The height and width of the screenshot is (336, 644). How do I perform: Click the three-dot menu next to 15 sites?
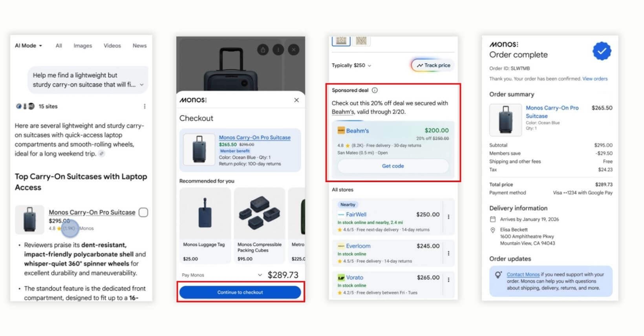[x=145, y=106]
